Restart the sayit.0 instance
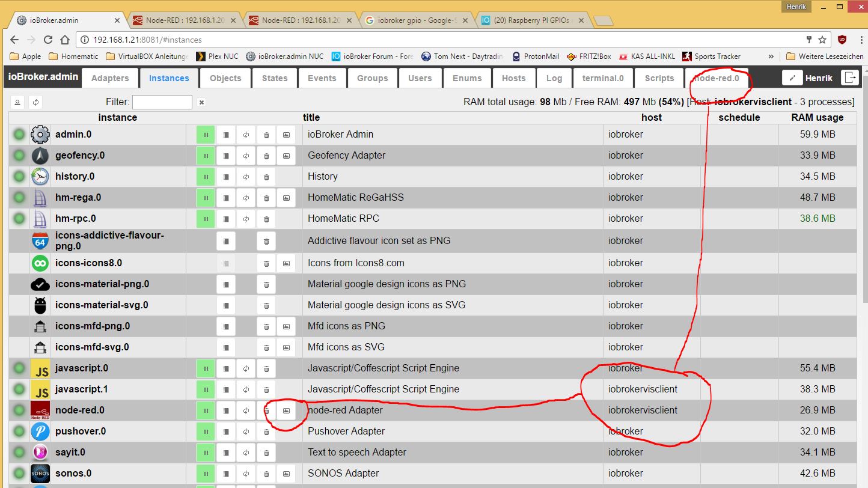Viewport: 868px width, 488px height. 246,453
